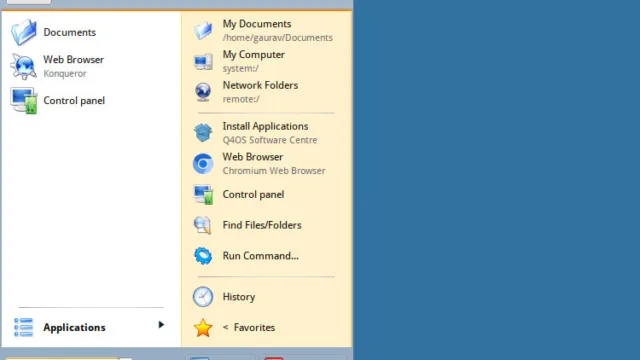The height and width of the screenshot is (360, 640).
Task: Click "Control panel" label in right pane
Action: tap(253, 195)
